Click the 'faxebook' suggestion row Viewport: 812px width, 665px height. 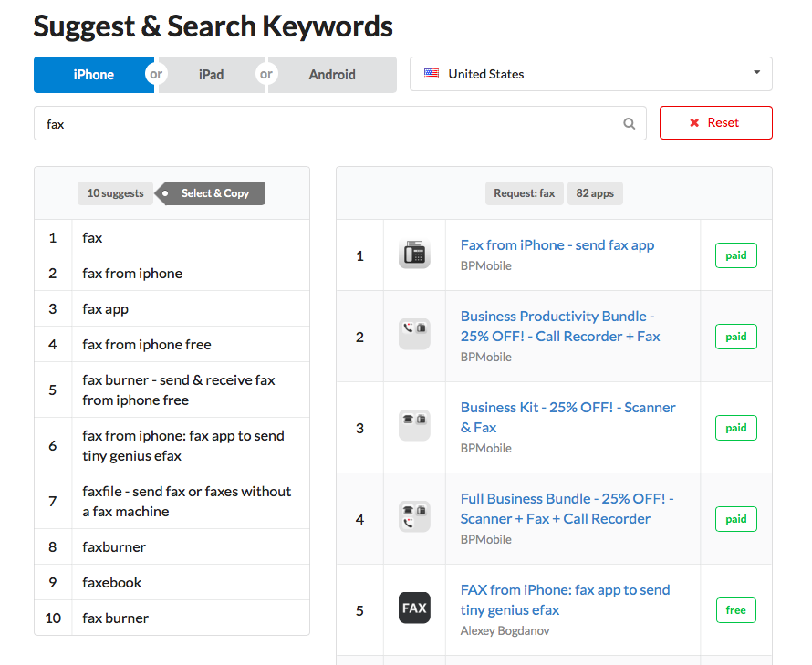[112, 583]
